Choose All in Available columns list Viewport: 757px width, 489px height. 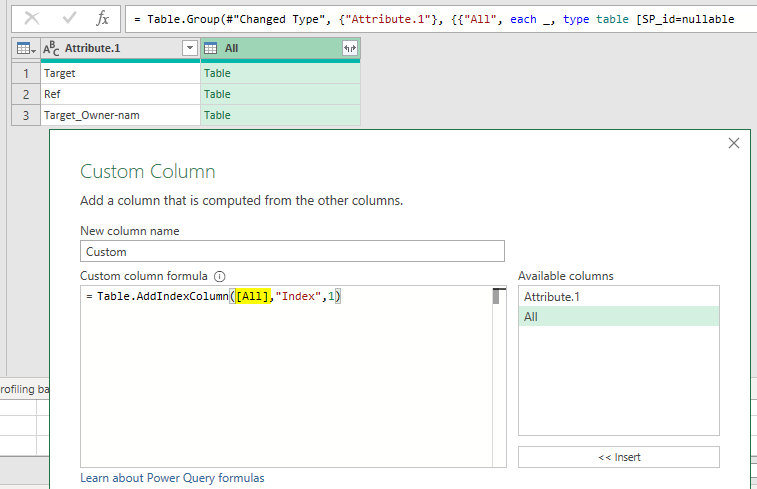(618, 317)
